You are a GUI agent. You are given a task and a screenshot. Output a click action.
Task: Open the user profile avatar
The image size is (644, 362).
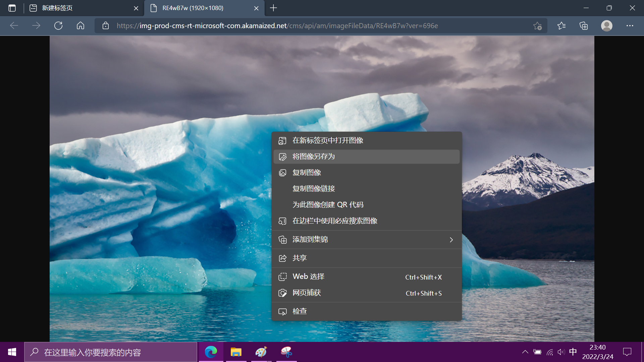[x=606, y=26]
